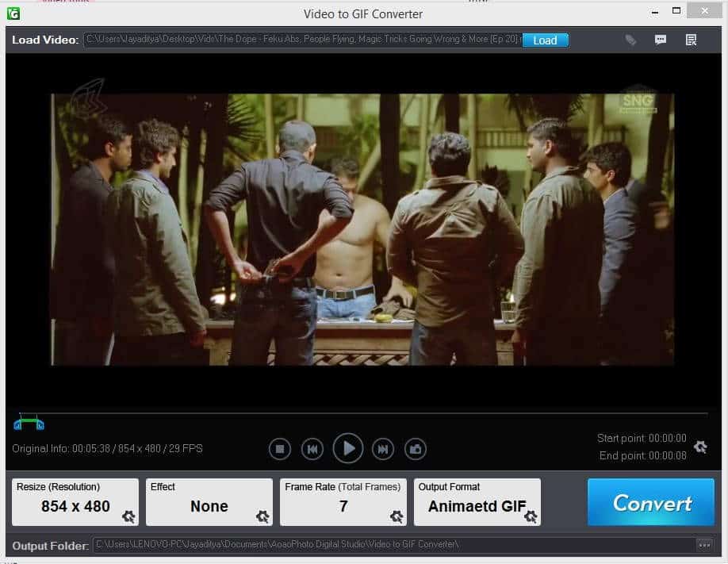Click the Original Info text
The image size is (728, 564).
(x=107, y=448)
